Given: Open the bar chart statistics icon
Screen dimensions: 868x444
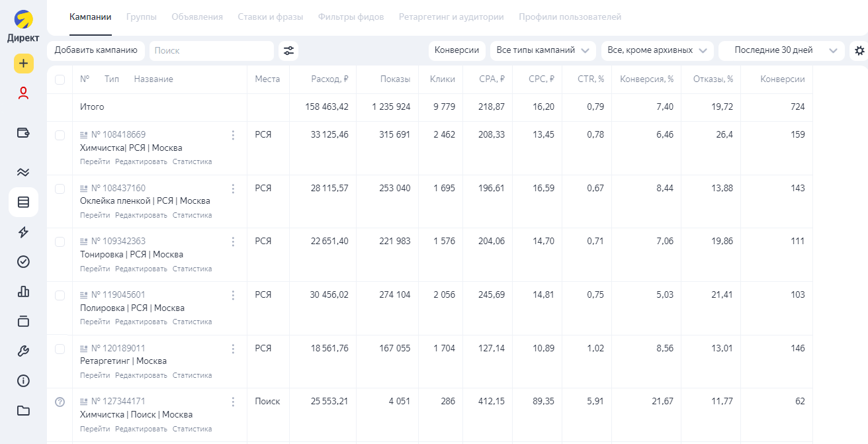Looking at the screenshot, I should click(x=23, y=291).
